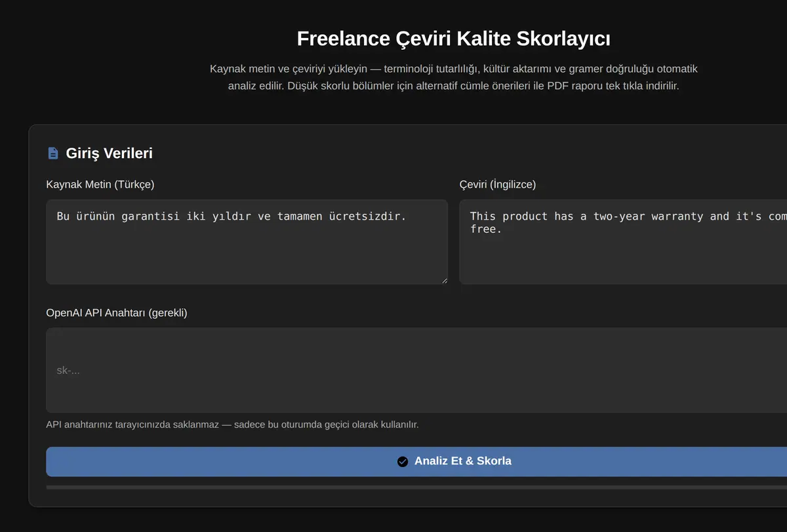Click the Çeviri (İngilizce) label
The width and height of the screenshot is (787, 532).
click(498, 184)
